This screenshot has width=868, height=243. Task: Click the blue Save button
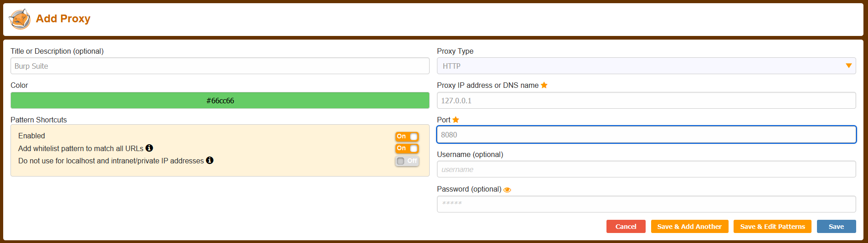click(x=836, y=227)
